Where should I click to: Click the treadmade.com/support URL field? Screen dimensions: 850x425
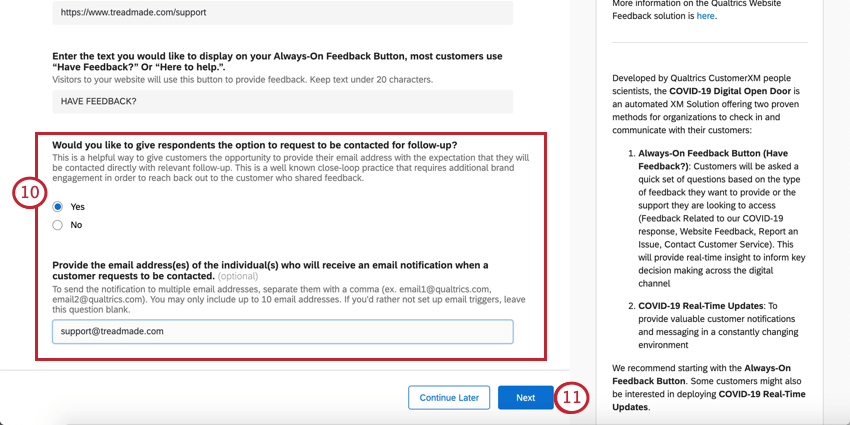coord(282,13)
